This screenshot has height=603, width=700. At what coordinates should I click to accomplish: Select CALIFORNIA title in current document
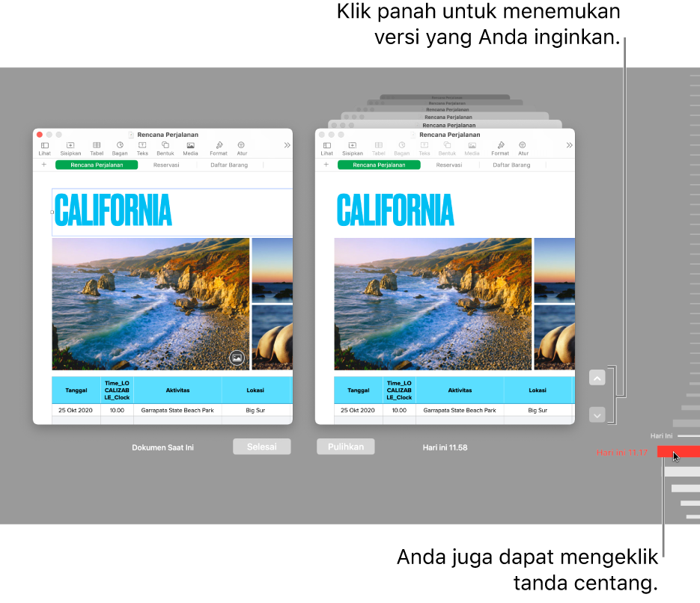pyautogui.click(x=113, y=210)
